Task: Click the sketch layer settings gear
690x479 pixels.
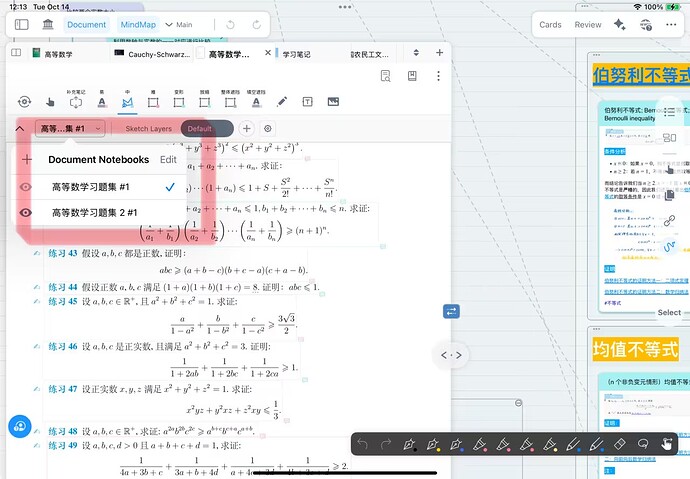Action: pos(267,129)
